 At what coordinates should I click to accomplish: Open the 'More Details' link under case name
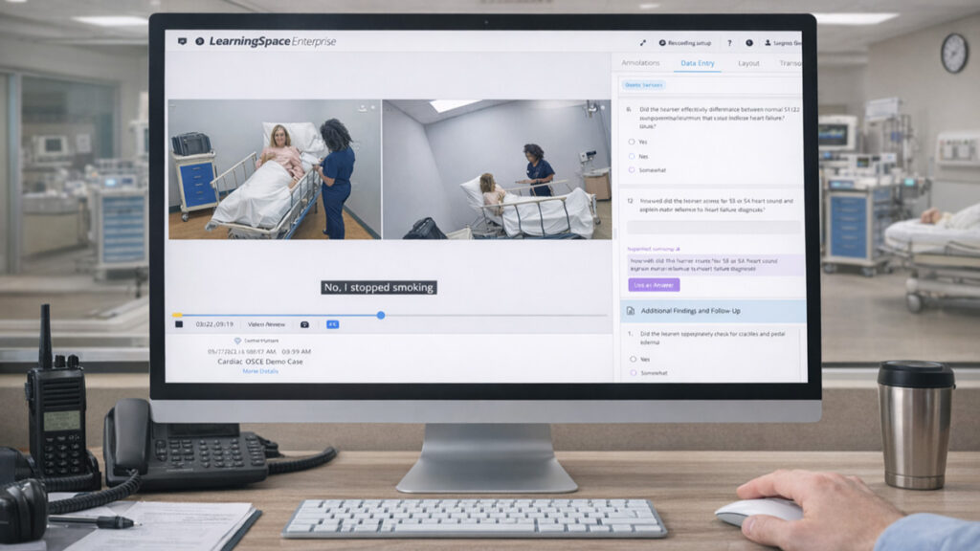[x=260, y=370]
